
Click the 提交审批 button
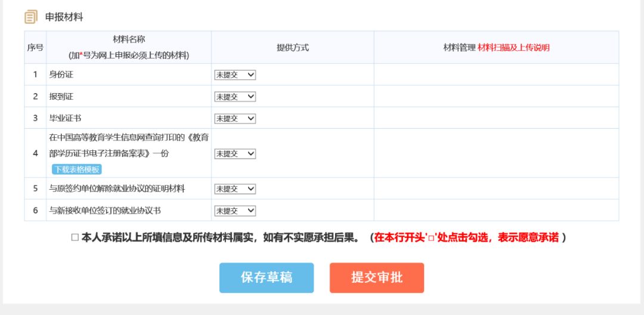coord(377,277)
